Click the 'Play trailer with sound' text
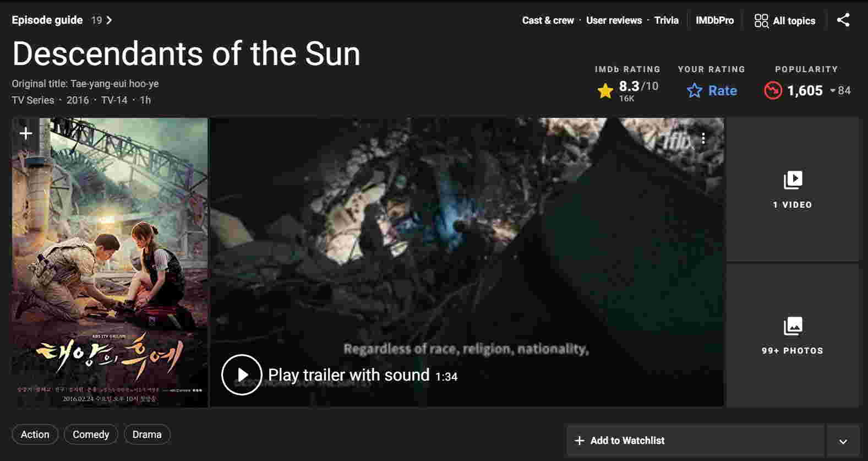Viewport: 868px width, 461px height. (x=348, y=375)
